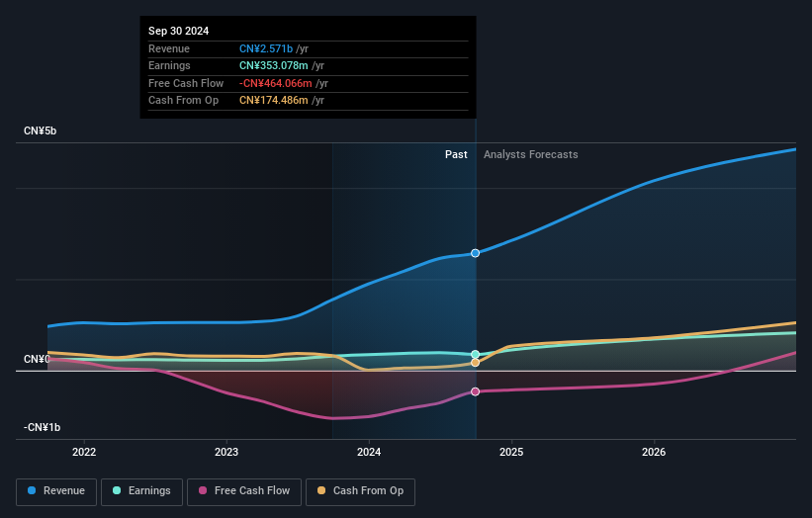Viewport: 812px width, 518px height.
Task: Click the Free Cash Flow label in tooltip
Action: [186, 83]
